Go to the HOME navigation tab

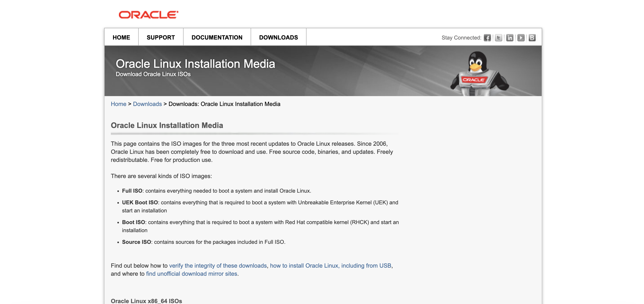click(121, 37)
